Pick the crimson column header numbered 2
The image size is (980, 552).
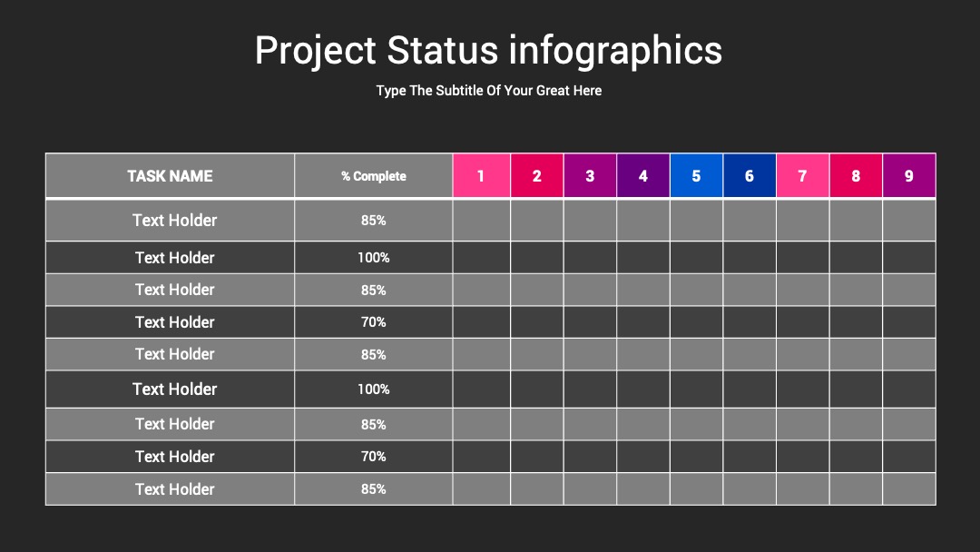pyautogui.click(x=537, y=175)
